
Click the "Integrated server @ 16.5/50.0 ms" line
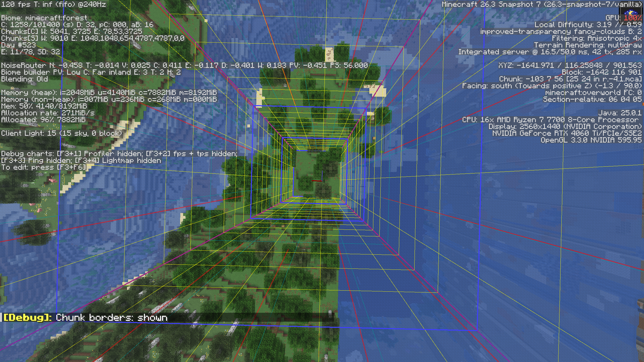[550, 52]
